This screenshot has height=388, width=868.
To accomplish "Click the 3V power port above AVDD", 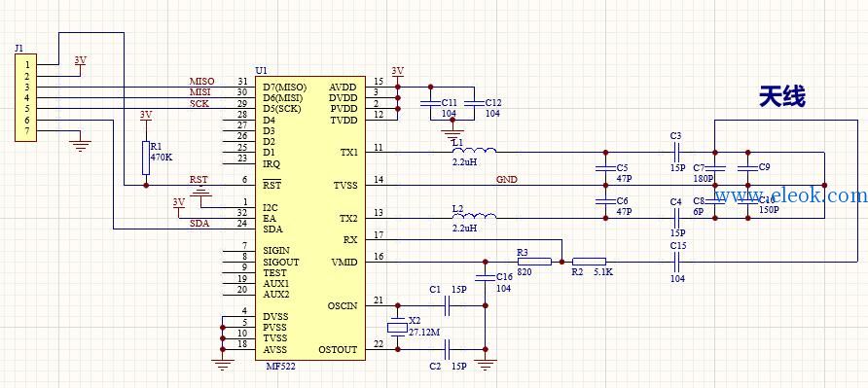I will tap(397, 72).
